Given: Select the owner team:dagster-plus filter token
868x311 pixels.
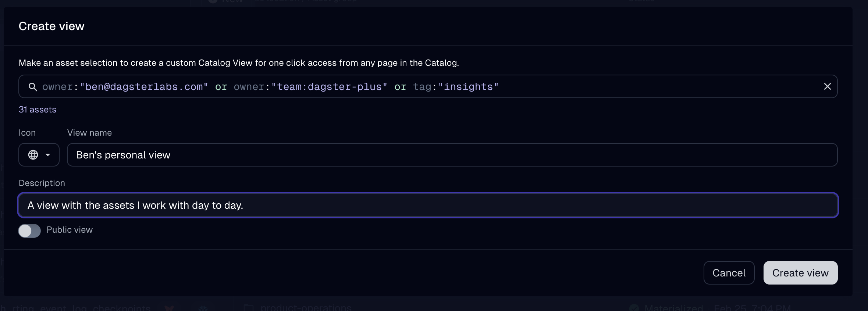Looking at the screenshot, I should click(x=310, y=87).
